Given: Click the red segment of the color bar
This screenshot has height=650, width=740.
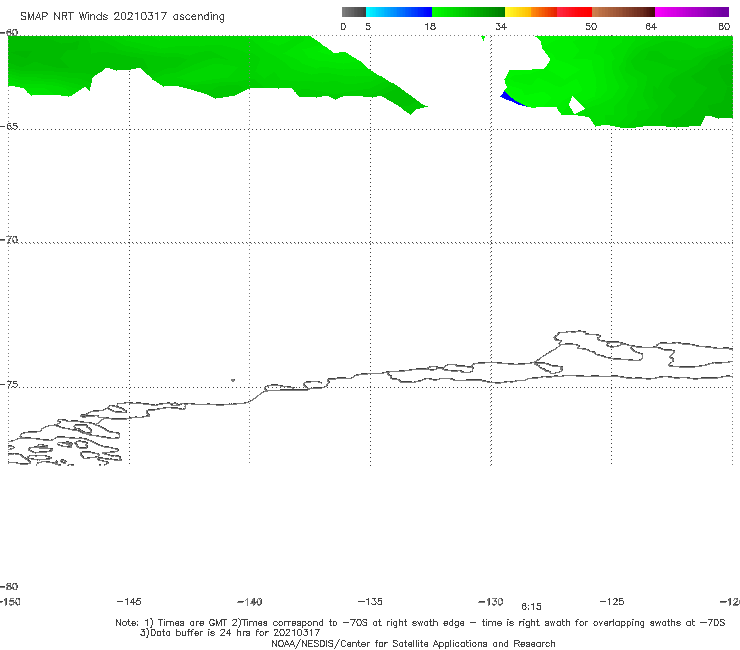Looking at the screenshot, I should tap(574, 12).
